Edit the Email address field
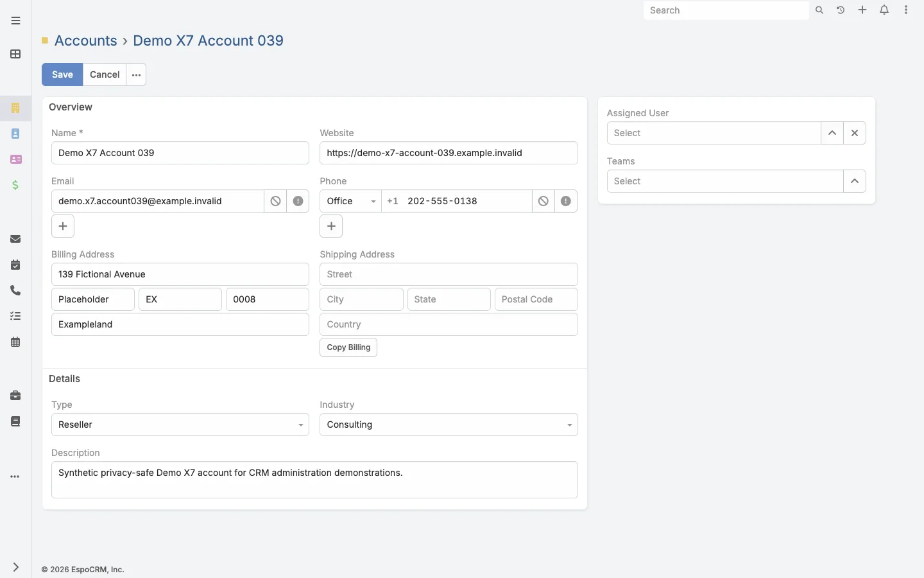This screenshot has width=924, height=578. click(158, 201)
